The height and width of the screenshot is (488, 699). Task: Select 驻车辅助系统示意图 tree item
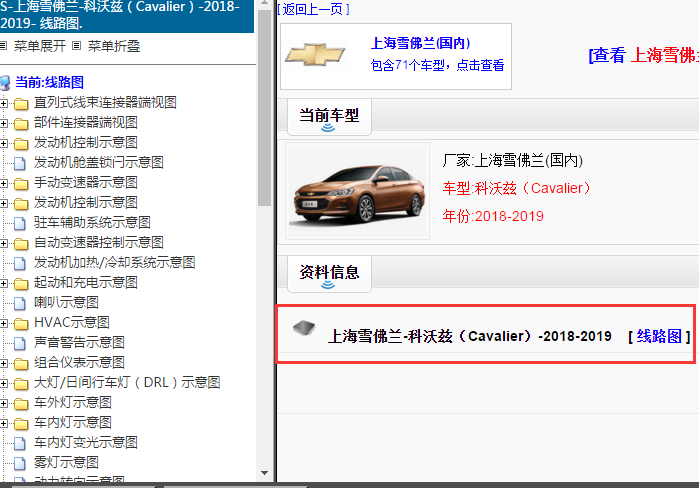click(92, 222)
